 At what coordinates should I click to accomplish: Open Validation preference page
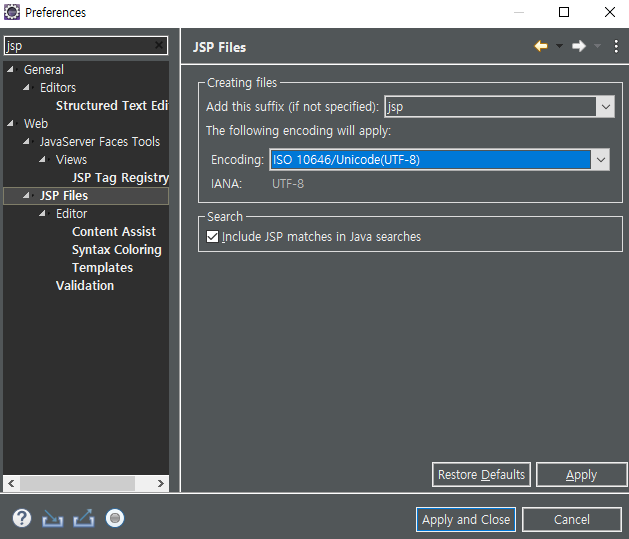[x=85, y=286]
